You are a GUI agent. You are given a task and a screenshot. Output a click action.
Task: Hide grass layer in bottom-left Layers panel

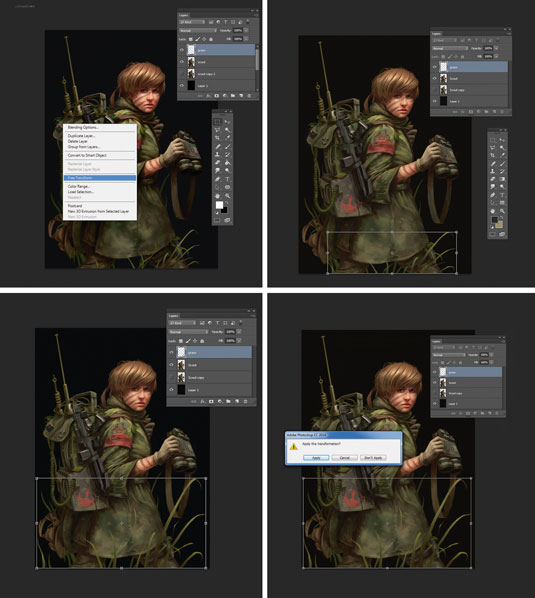[x=171, y=352]
